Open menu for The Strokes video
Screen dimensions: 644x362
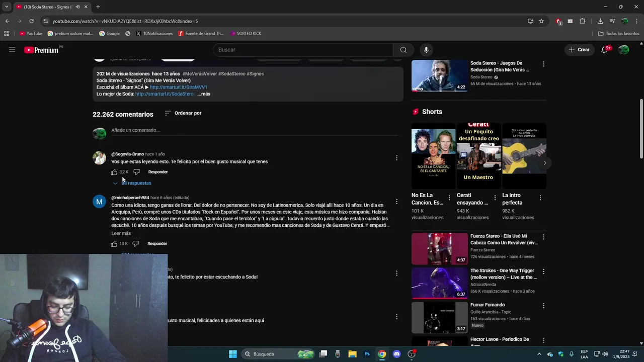(543, 271)
